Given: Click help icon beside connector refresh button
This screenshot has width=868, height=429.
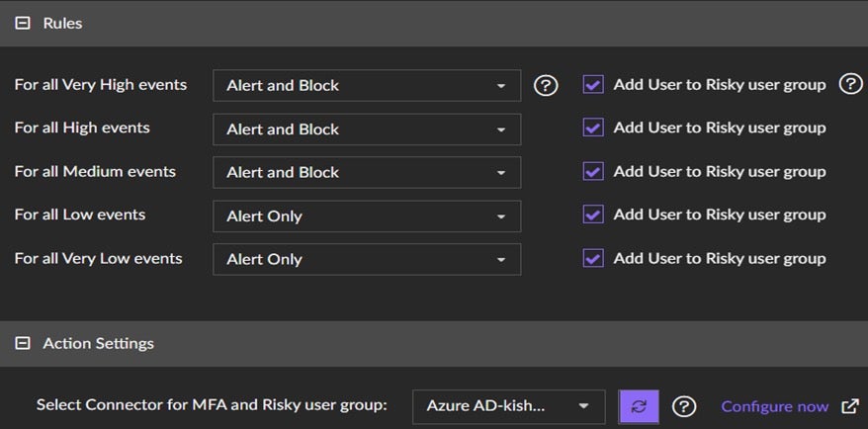Looking at the screenshot, I should pyautogui.click(x=684, y=406).
